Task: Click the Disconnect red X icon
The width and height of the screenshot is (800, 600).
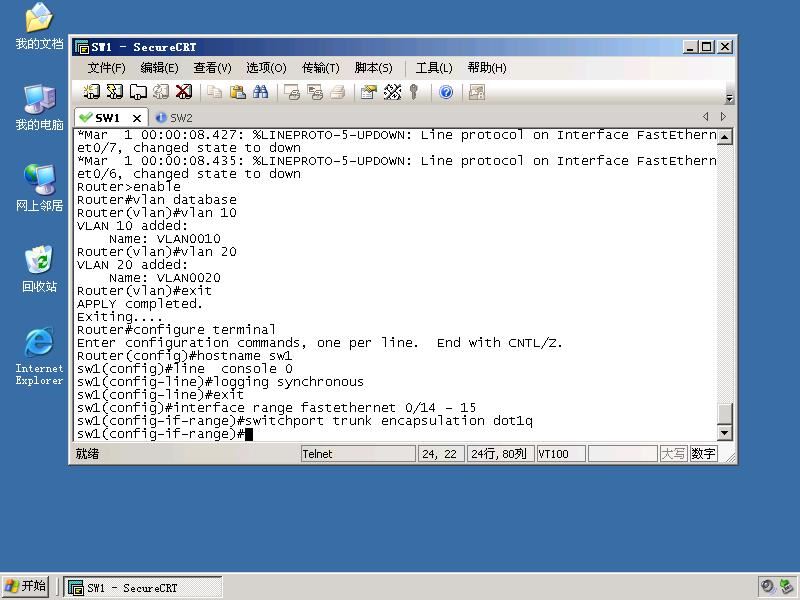Action: click(184, 92)
